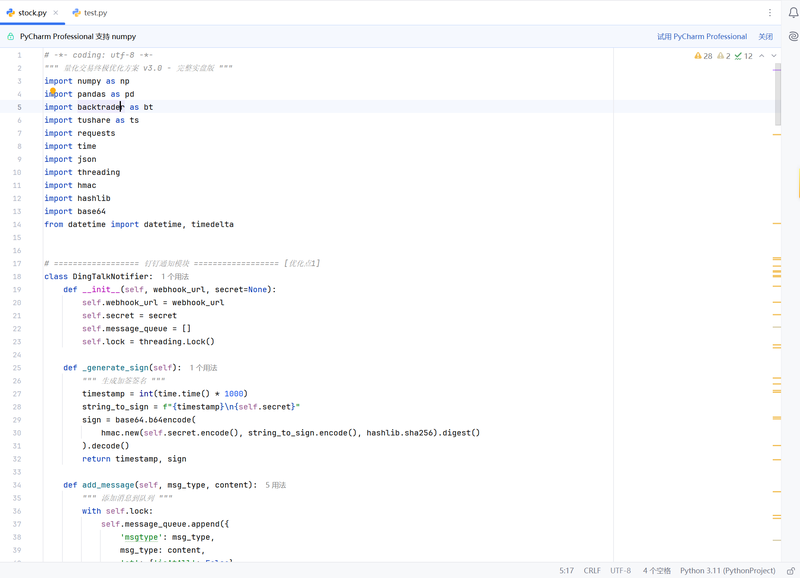Open the 28 warnings inspection indicator
This screenshot has width=800, height=578.
click(703, 56)
